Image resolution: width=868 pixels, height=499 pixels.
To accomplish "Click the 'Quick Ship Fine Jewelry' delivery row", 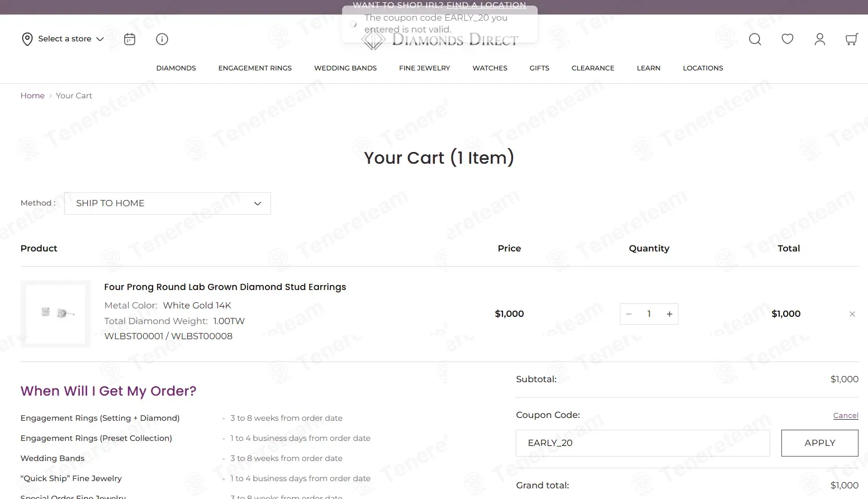I will (196, 478).
